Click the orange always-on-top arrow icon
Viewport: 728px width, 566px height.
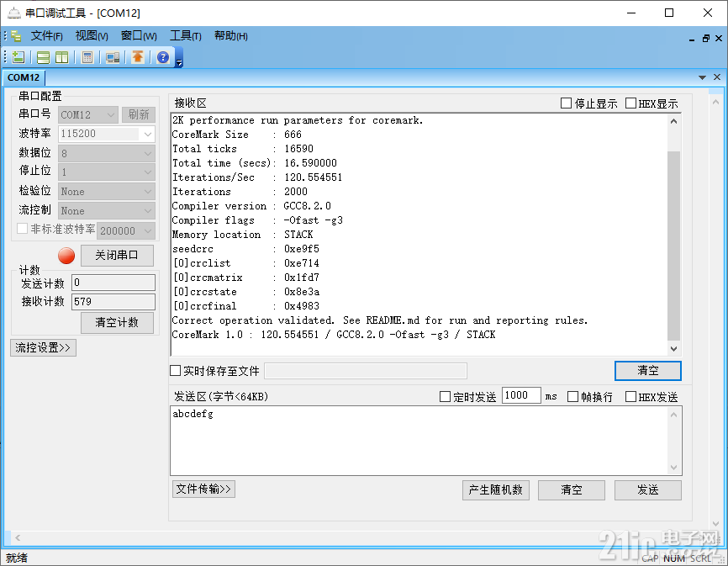(x=138, y=57)
